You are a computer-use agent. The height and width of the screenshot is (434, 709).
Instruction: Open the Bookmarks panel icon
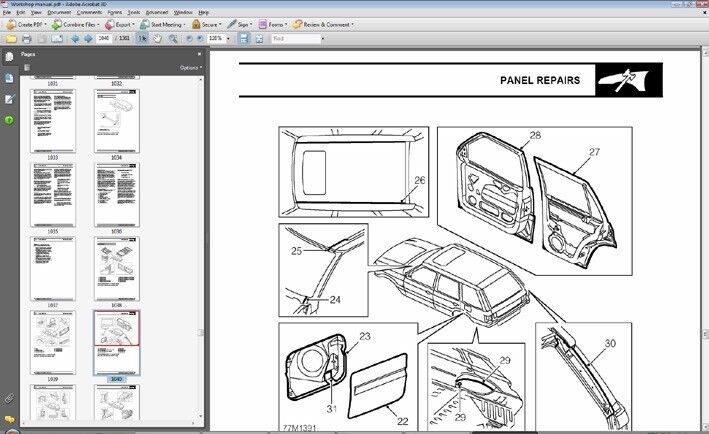[9, 78]
